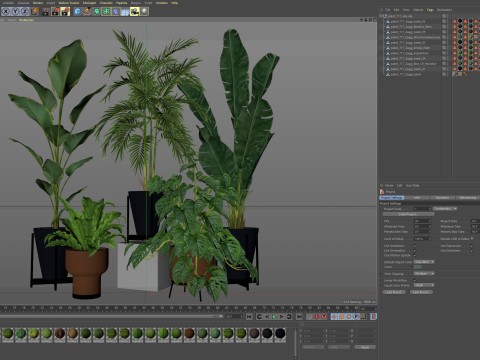Click the light bulb object icon

[x=144, y=12]
